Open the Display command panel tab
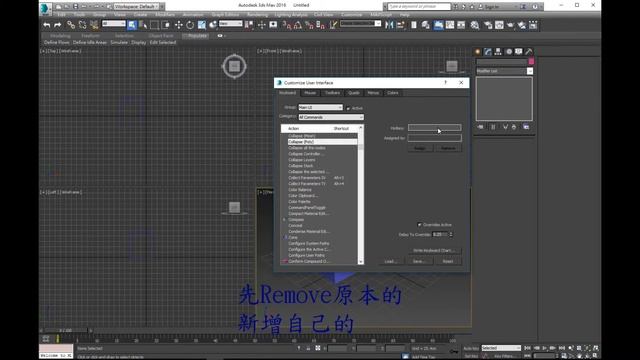 (x=518, y=51)
